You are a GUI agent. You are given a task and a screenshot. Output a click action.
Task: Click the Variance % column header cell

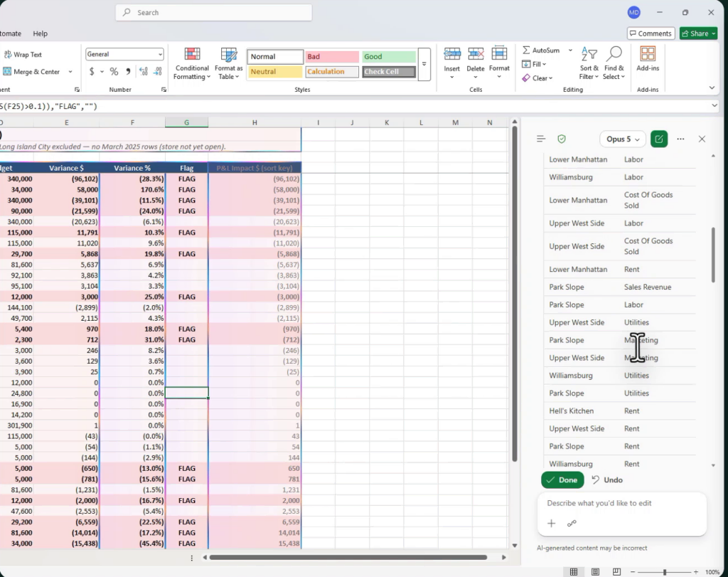pos(132,168)
